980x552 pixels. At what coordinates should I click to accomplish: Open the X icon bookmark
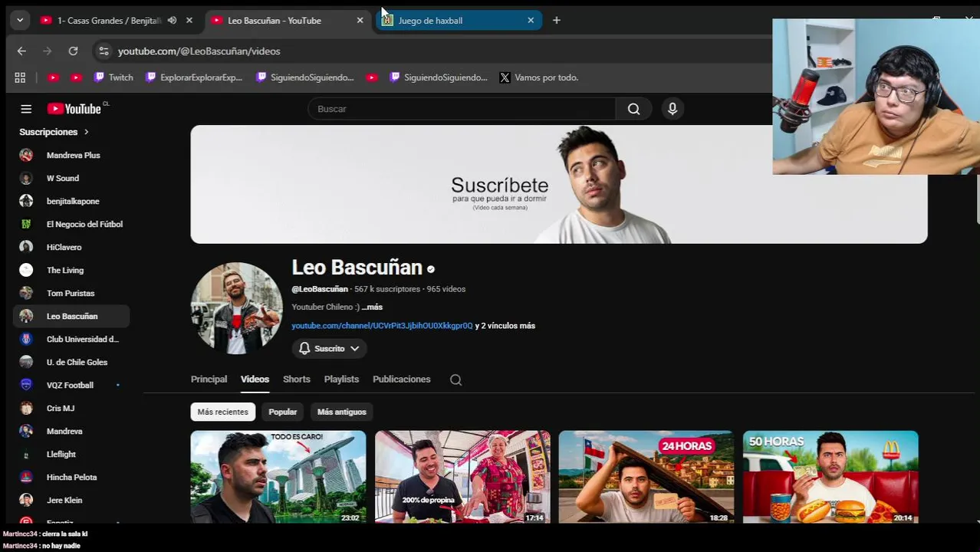tap(505, 77)
